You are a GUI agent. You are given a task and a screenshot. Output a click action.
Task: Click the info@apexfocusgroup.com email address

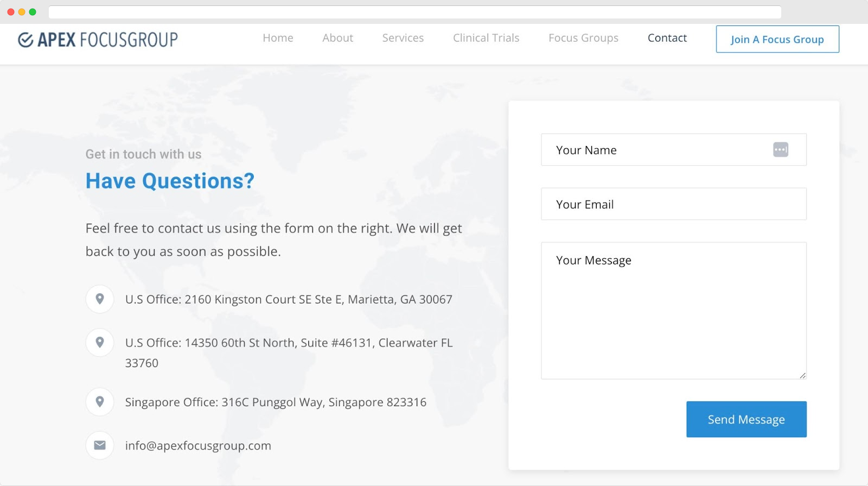tap(198, 446)
